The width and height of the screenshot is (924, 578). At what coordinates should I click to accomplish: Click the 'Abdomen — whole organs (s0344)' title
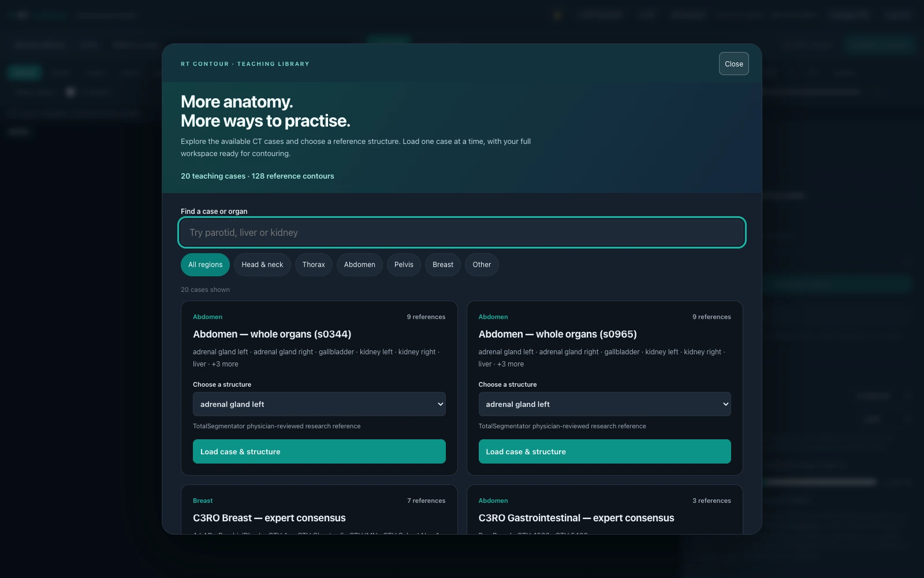tap(272, 334)
